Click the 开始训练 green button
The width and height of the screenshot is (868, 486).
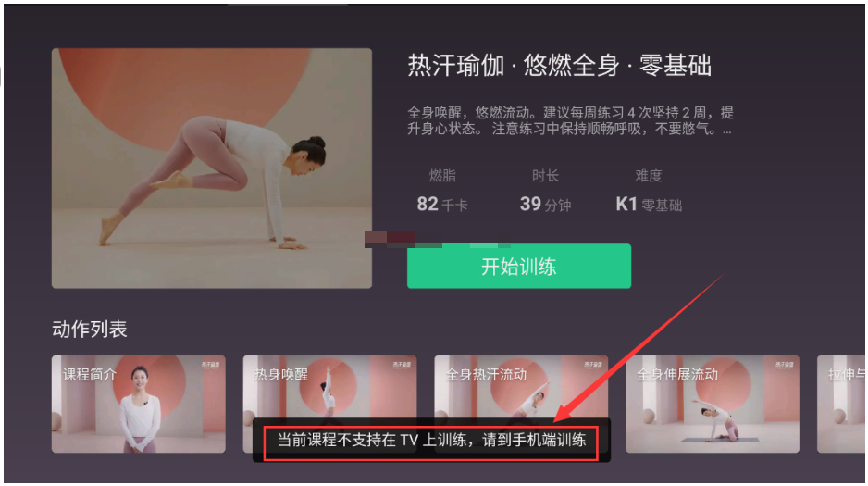(x=519, y=267)
